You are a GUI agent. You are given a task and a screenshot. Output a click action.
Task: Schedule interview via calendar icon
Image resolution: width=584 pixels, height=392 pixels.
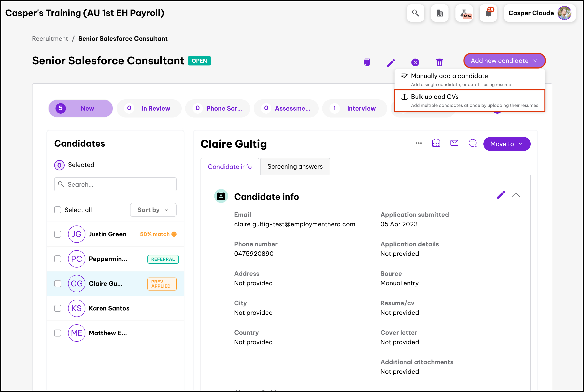click(436, 143)
